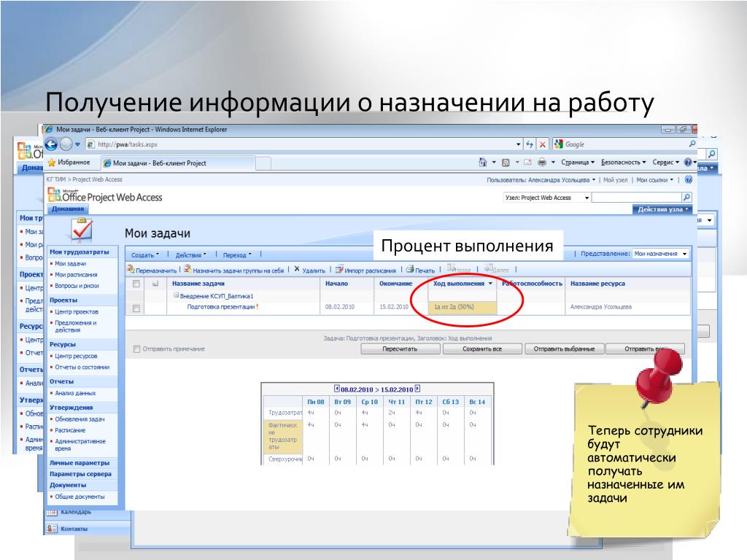Click the browser Forward arrow button

66,144
